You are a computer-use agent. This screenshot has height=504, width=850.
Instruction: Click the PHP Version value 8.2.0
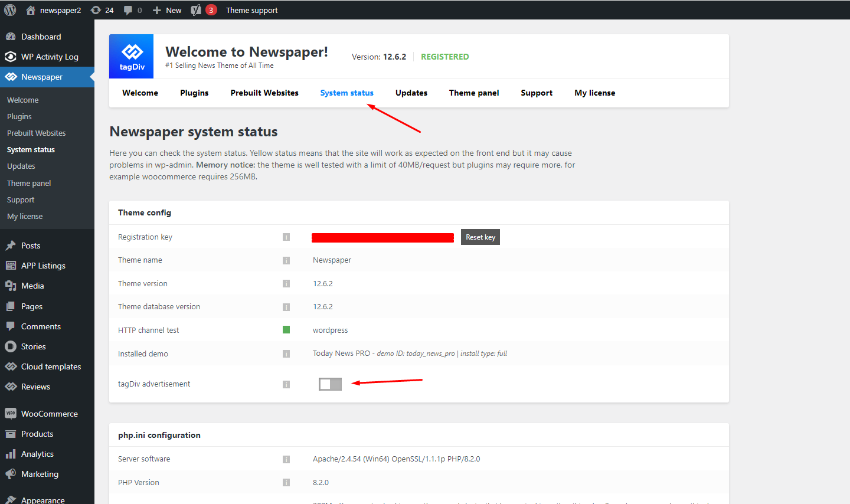(x=321, y=482)
